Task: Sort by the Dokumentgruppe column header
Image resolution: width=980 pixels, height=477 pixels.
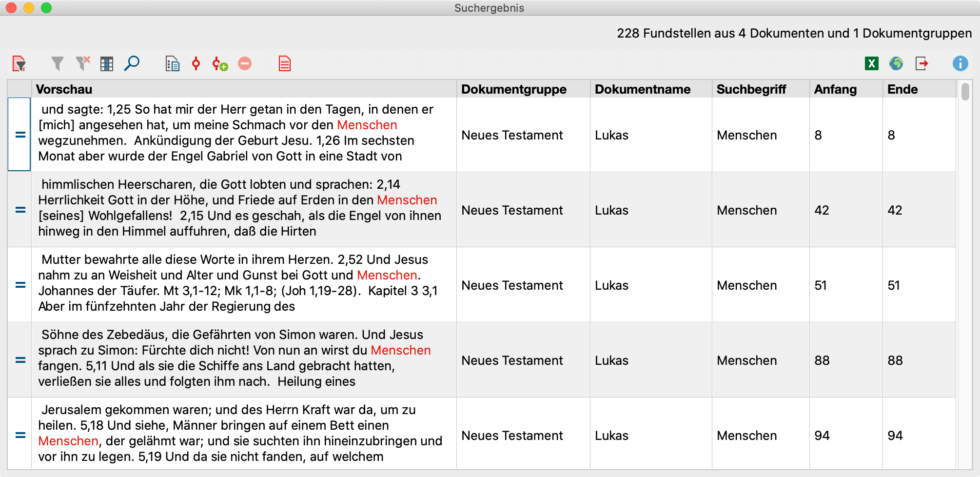Action: [x=523, y=89]
